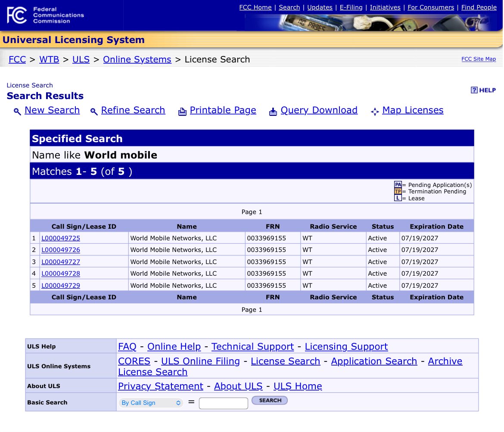The height and width of the screenshot is (432, 504).
Task: Focus the Basic Search text field
Action: pyautogui.click(x=224, y=403)
